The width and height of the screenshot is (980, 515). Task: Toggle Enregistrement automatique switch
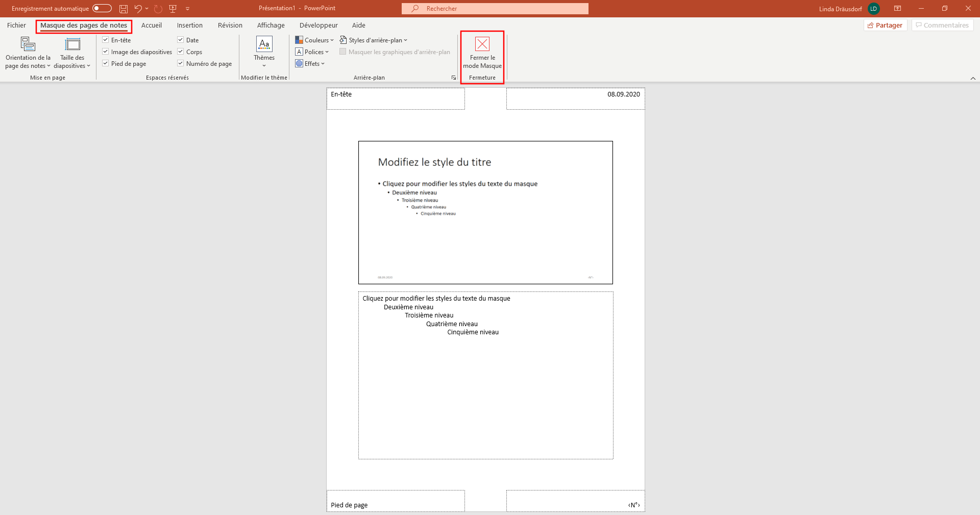click(x=102, y=8)
